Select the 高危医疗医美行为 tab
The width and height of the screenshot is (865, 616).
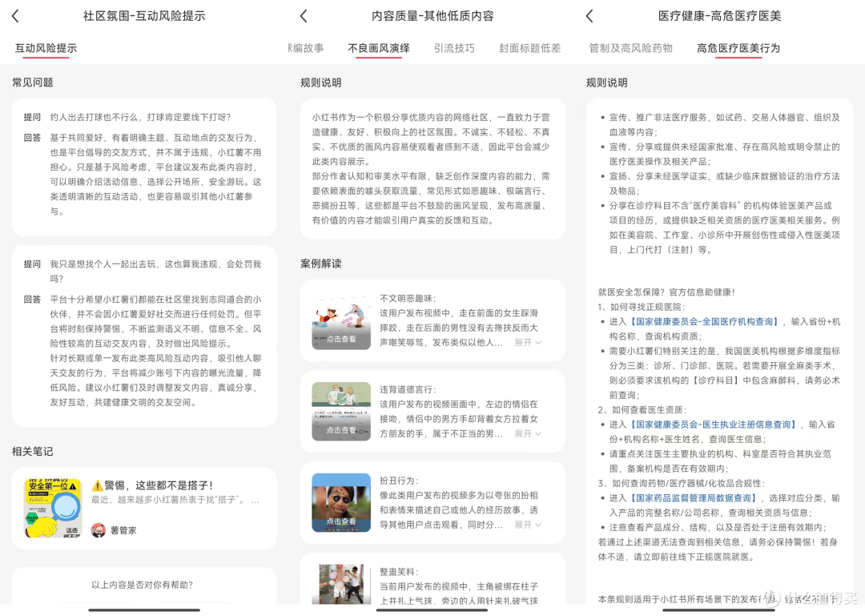738,48
